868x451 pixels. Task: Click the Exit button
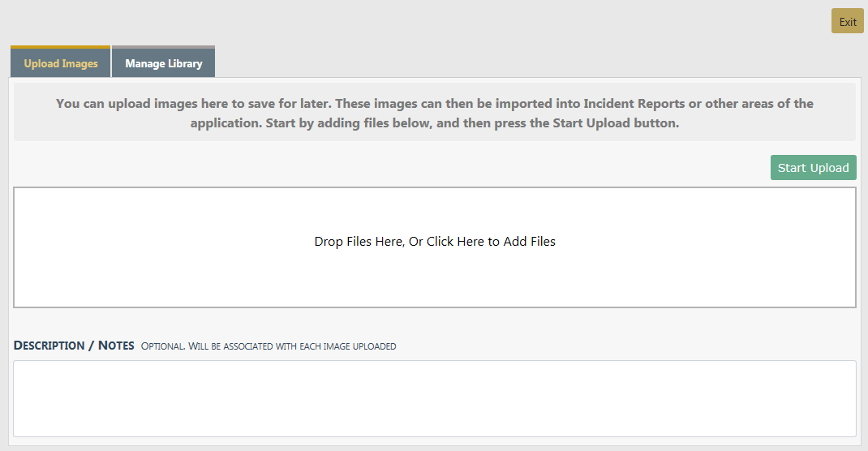(x=847, y=22)
